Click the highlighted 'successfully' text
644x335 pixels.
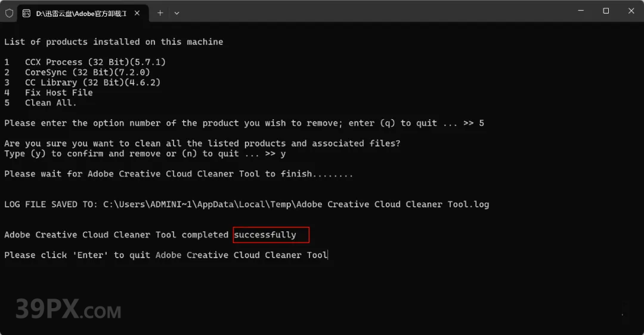pos(265,235)
